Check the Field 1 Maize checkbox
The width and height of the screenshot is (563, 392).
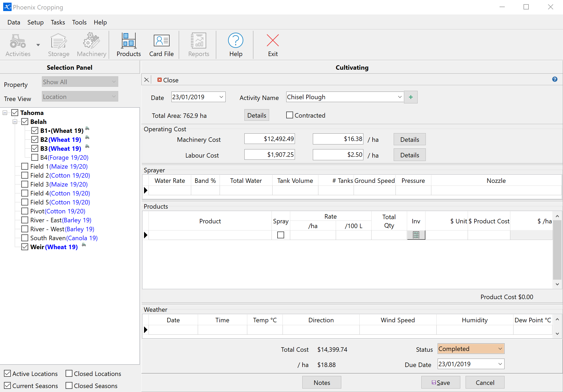click(x=25, y=167)
